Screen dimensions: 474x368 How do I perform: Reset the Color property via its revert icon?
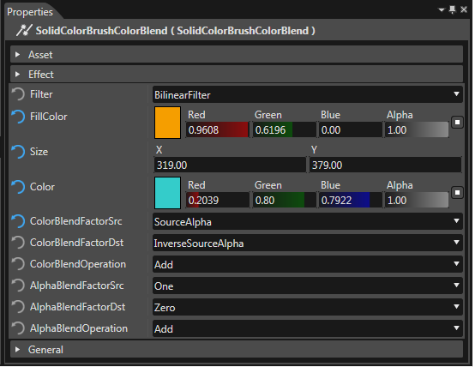(18, 187)
